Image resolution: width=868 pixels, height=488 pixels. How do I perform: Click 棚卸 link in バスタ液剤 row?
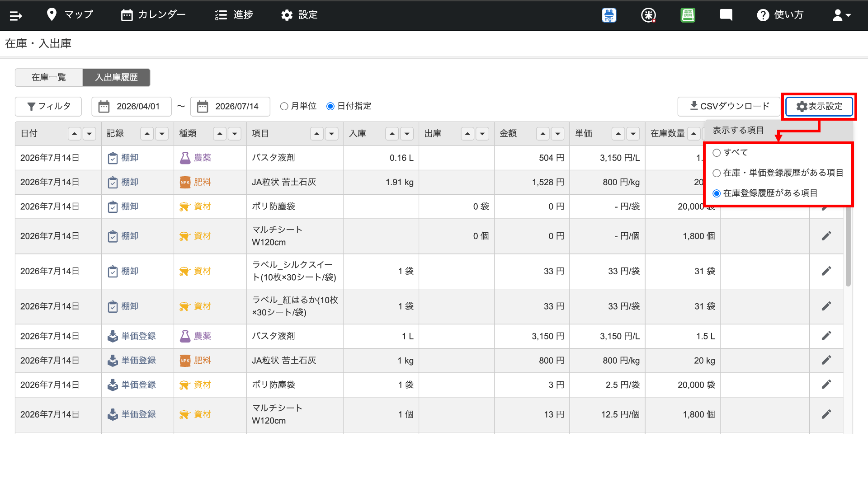[x=130, y=158]
